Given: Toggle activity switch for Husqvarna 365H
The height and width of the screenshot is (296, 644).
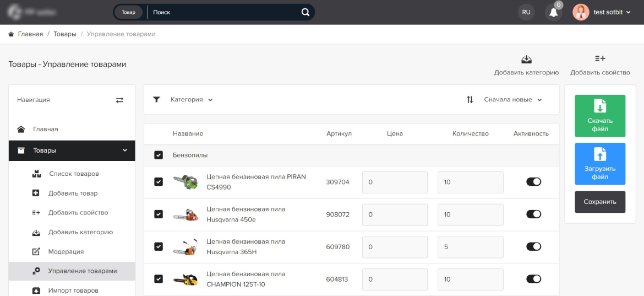Looking at the screenshot, I should pyautogui.click(x=533, y=246).
